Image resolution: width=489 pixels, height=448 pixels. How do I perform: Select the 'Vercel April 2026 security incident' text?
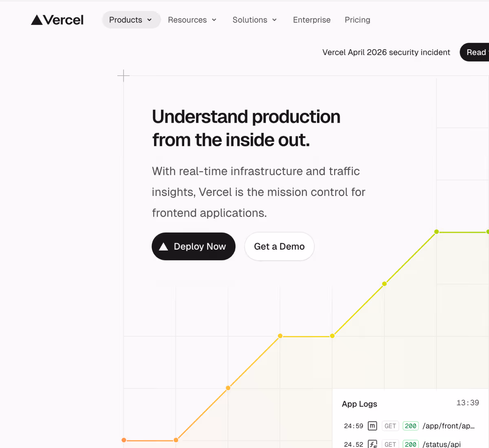(386, 52)
